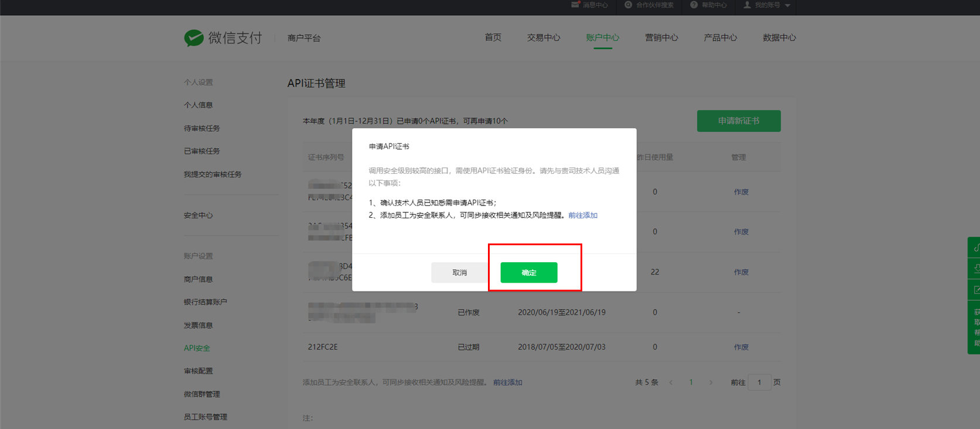Screen dimensions: 980x429
Task: Confirm the API certificate request with 确定
Action: pos(528,273)
